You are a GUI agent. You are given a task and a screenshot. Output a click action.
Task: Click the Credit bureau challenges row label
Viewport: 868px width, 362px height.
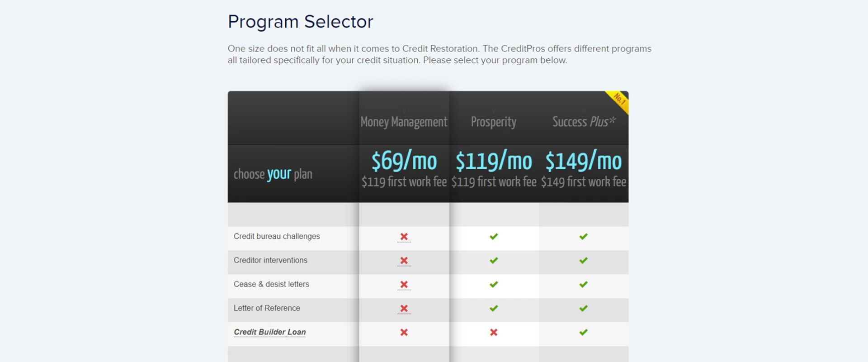pos(277,236)
